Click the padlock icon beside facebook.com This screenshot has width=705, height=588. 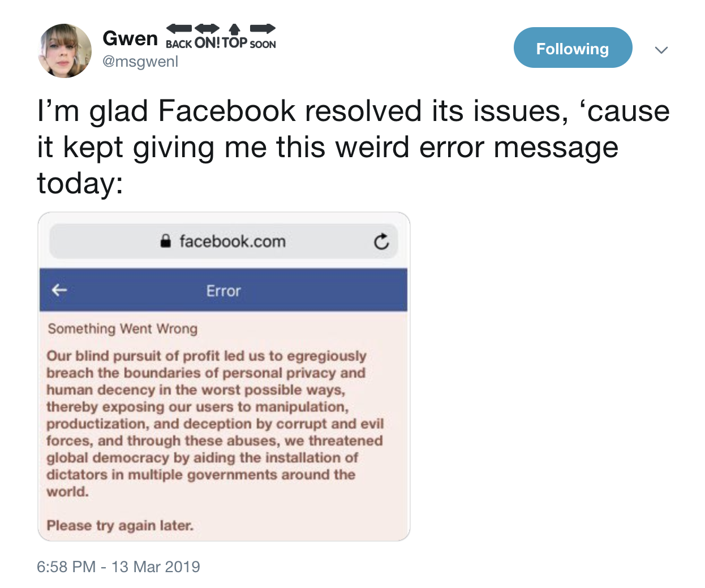[165, 241]
